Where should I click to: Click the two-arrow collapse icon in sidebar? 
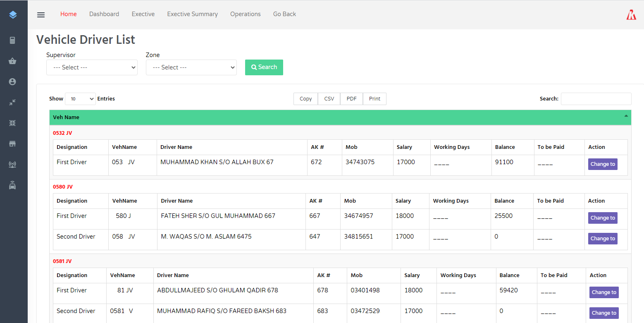click(x=12, y=102)
